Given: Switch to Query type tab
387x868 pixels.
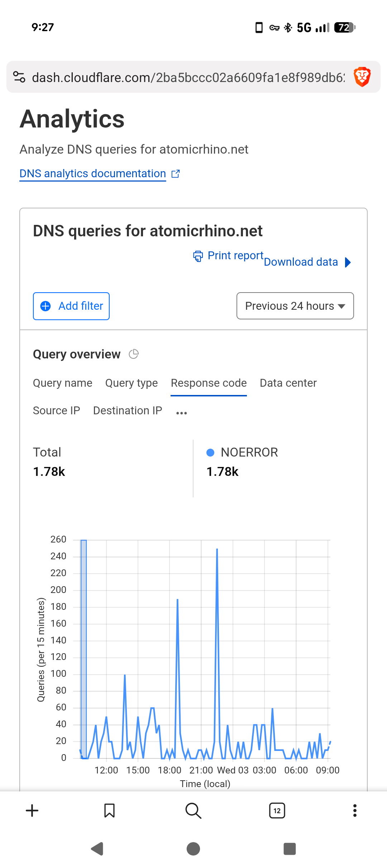Looking at the screenshot, I should [x=132, y=383].
